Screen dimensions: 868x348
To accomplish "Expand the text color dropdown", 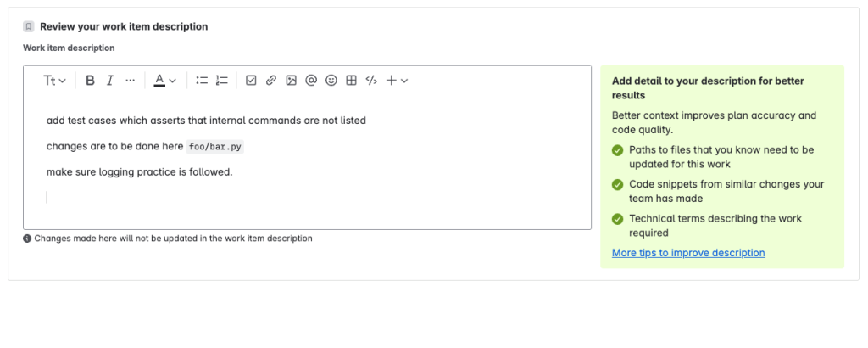I will coord(164,81).
